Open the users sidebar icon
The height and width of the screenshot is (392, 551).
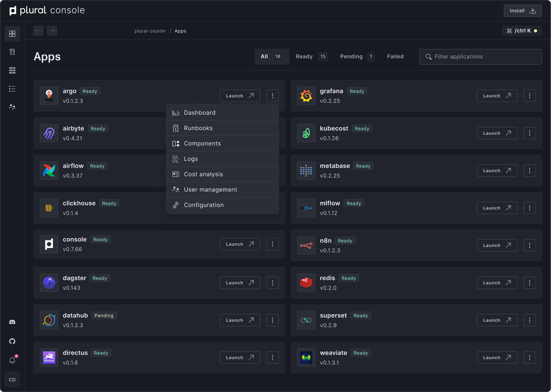click(x=12, y=107)
